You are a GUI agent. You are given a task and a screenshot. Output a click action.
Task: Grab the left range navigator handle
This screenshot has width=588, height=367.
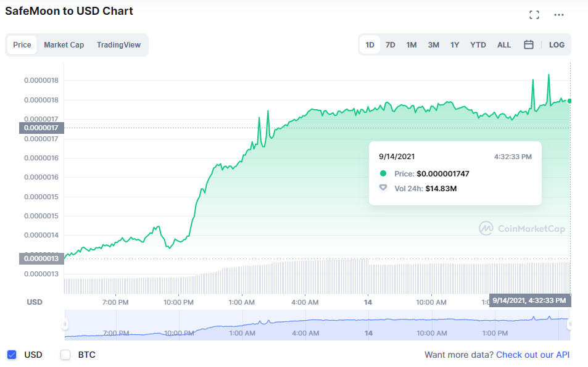point(65,324)
